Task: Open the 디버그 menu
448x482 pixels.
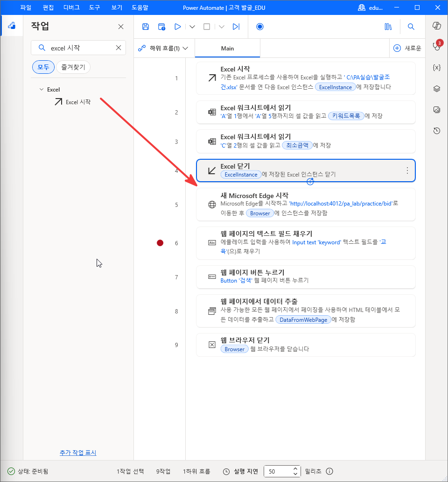Action: click(x=71, y=7)
